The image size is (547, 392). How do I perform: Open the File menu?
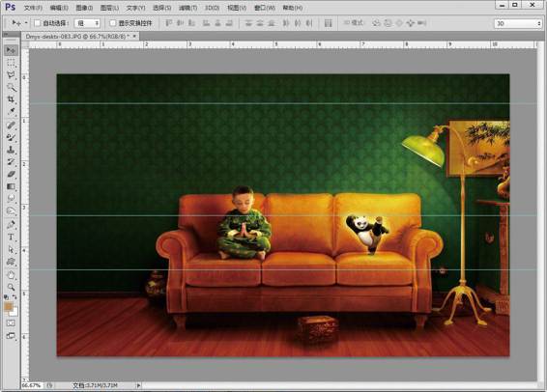click(33, 8)
